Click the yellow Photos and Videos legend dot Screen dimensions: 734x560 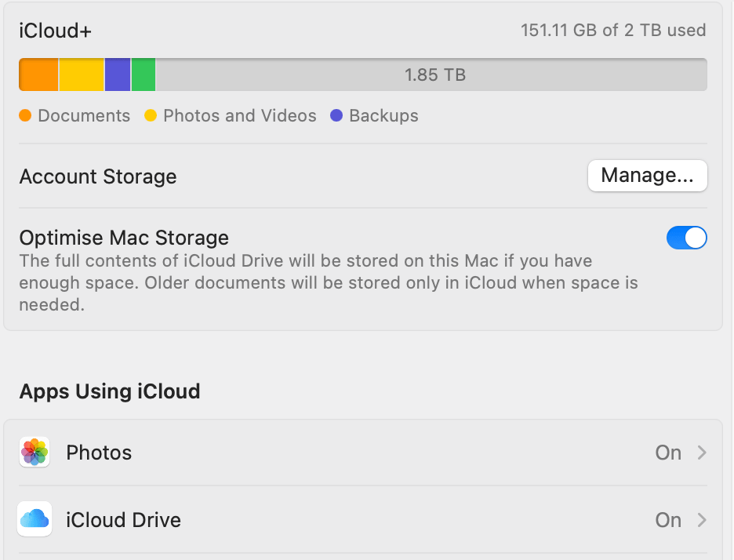151,115
